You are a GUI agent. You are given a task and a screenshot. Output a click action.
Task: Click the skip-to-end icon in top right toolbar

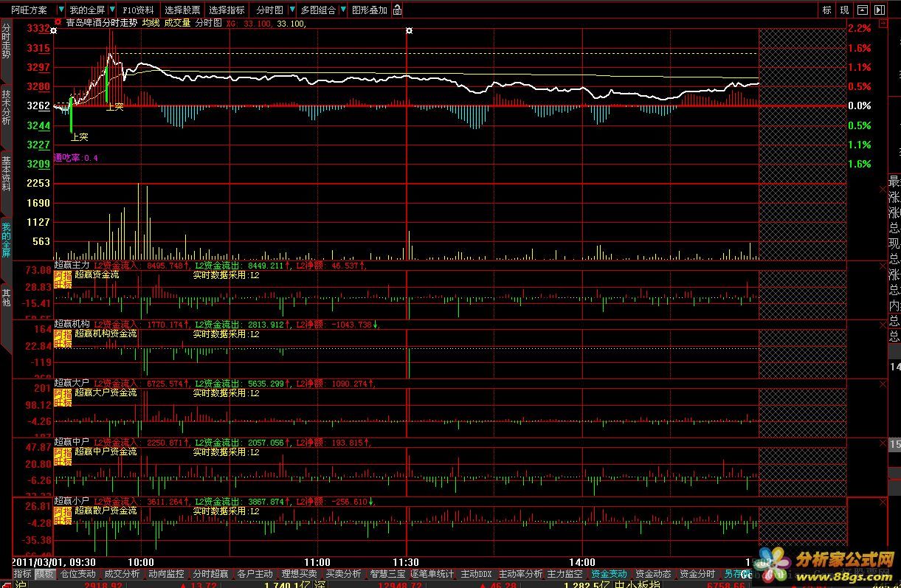pos(879,10)
